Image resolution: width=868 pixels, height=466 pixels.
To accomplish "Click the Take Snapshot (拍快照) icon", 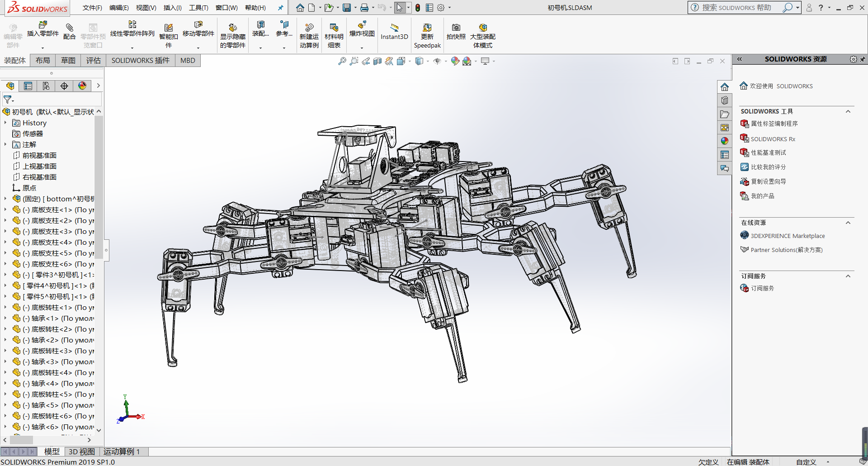I will tap(456, 32).
